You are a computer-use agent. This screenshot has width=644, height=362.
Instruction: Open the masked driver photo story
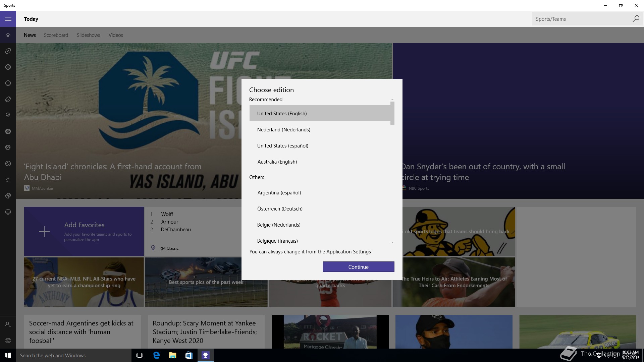pyautogui.click(x=454, y=332)
